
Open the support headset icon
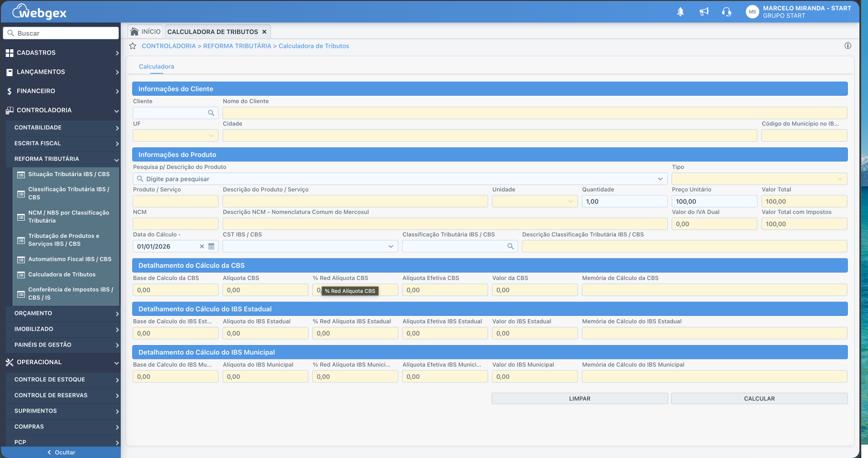pos(727,12)
